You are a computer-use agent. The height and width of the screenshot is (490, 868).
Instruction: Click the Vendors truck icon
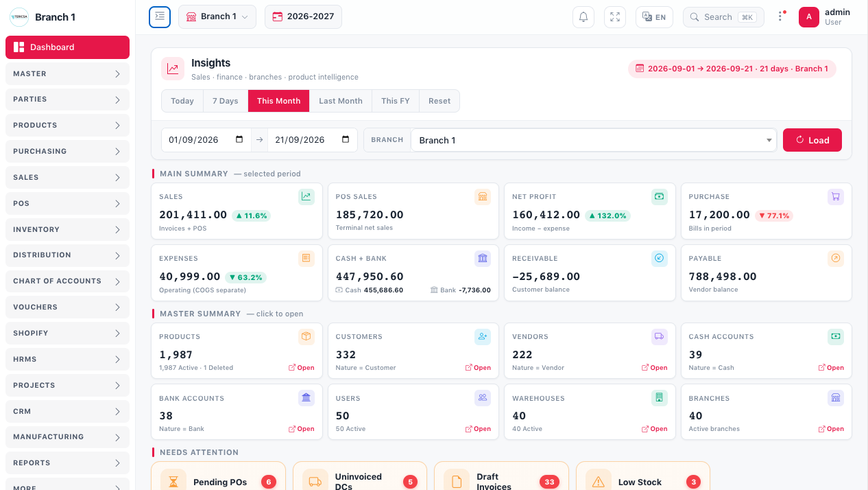[x=660, y=337]
